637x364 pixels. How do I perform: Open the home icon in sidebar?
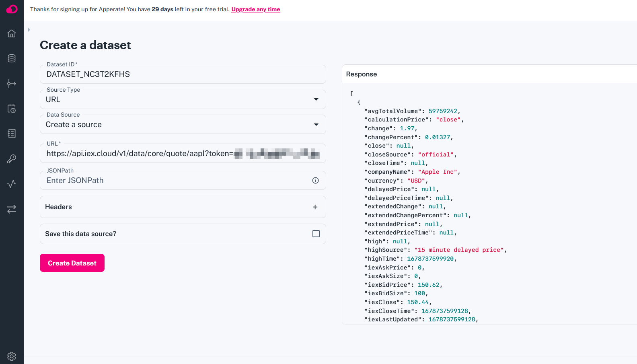click(x=12, y=33)
